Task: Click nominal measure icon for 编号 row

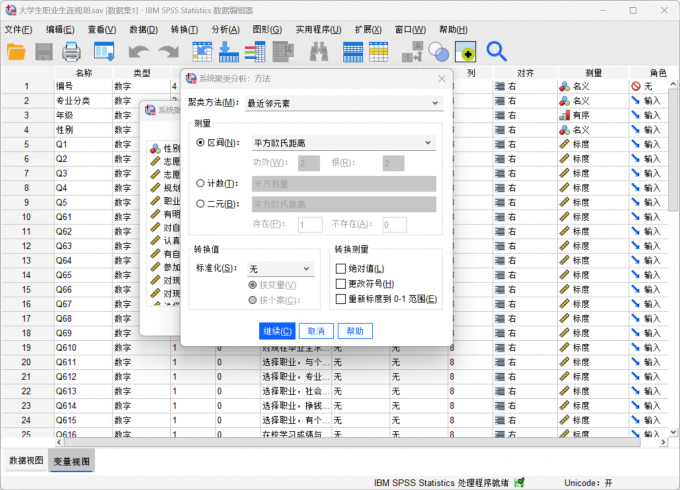Action: coord(564,86)
